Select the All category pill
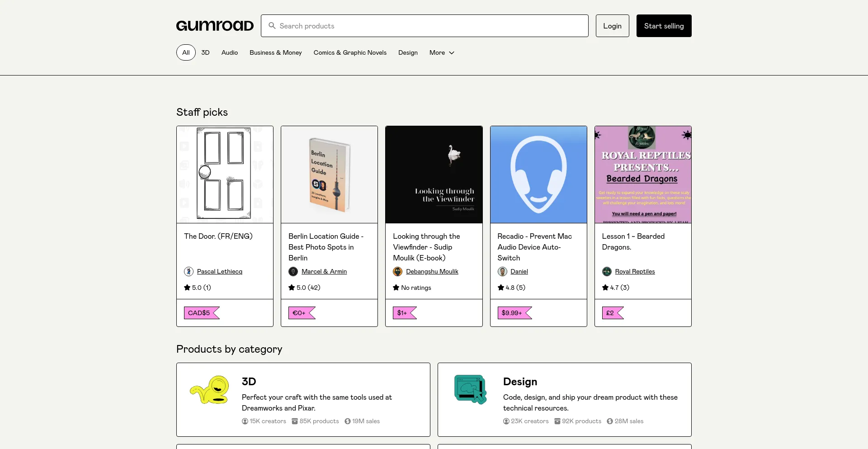 [x=186, y=52]
